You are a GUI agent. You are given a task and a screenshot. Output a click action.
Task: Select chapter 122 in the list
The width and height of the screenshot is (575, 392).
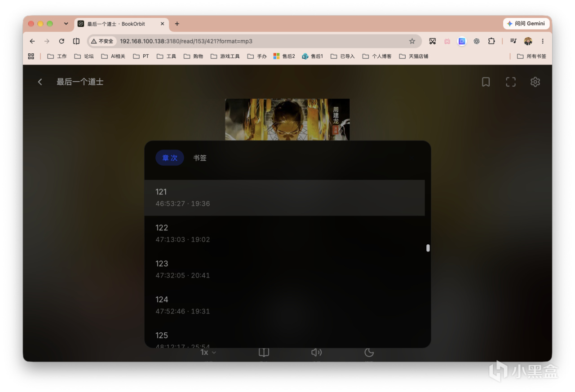[x=284, y=233]
